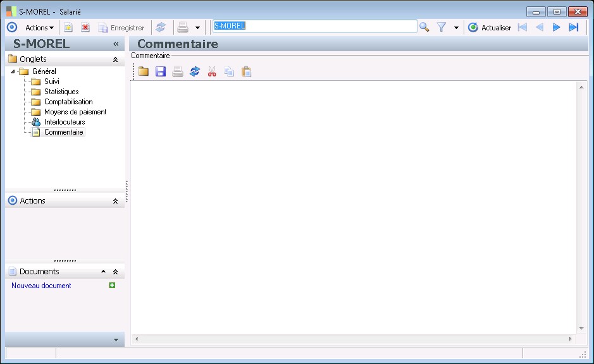The image size is (594, 364).
Task: Click the horizontal scrollbar right arrow
Action: (570, 339)
